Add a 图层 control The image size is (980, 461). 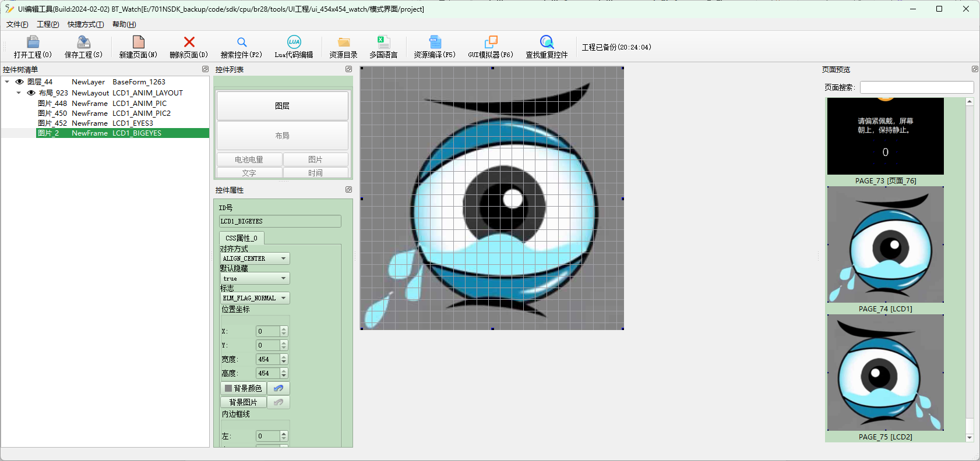(283, 106)
